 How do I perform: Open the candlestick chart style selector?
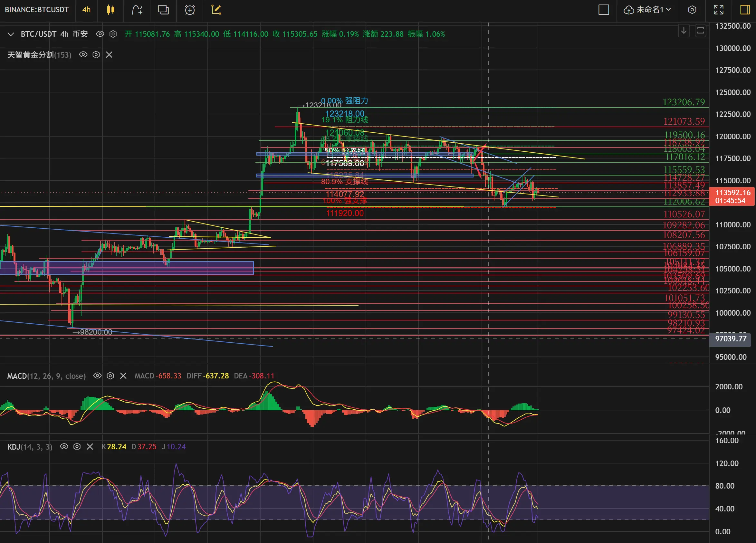[111, 10]
